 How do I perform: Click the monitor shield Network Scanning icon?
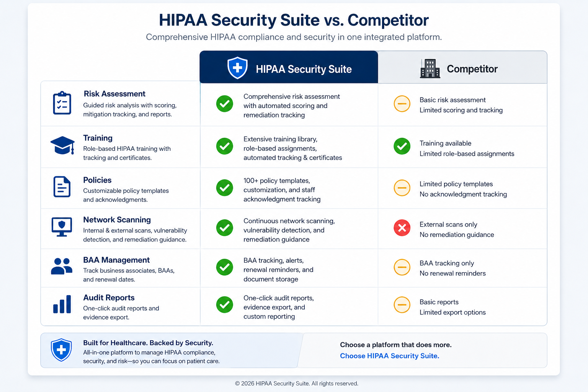[62, 227]
